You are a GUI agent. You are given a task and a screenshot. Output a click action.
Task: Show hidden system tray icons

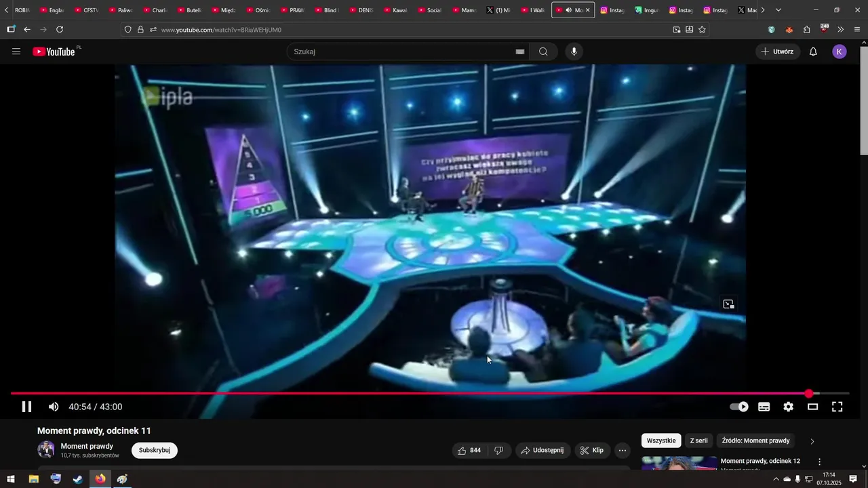[x=776, y=479]
